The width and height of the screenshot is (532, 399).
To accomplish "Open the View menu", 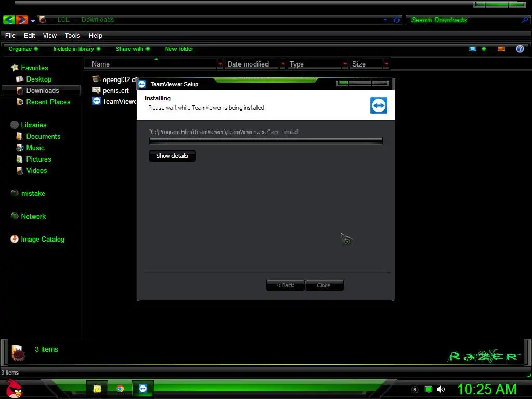I will pos(49,36).
